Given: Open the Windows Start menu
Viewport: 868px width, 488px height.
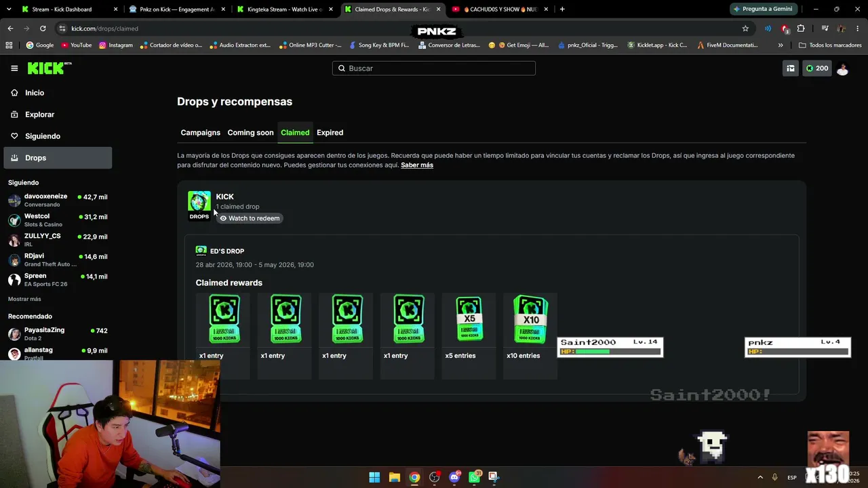Looking at the screenshot, I should point(374,477).
